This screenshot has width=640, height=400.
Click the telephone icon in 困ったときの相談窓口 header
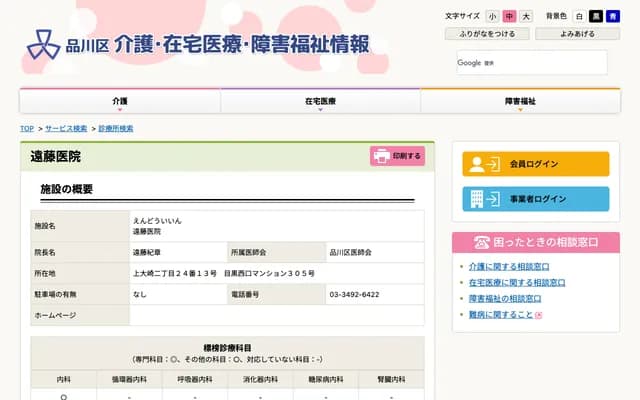(x=483, y=242)
